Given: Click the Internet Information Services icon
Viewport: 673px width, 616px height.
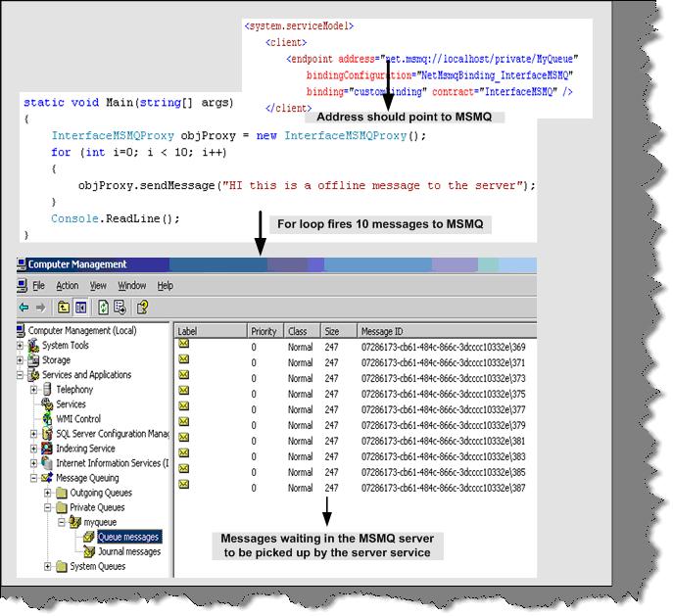Looking at the screenshot, I should tap(47, 463).
